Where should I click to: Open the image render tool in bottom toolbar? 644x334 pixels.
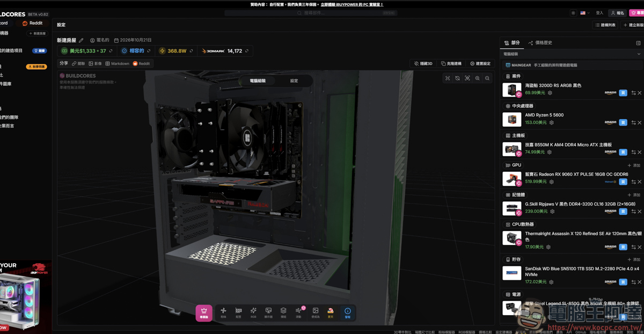pyautogui.click(x=316, y=312)
